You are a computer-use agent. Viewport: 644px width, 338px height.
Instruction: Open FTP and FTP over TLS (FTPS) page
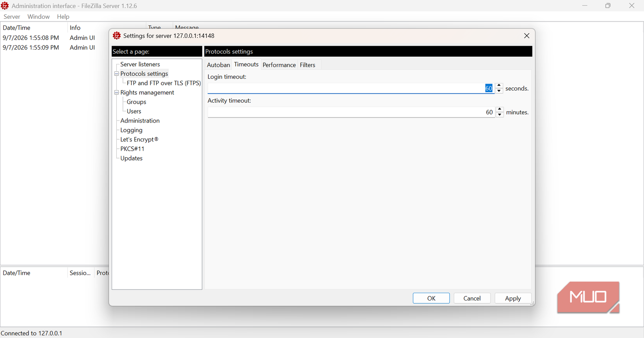click(x=164, y=83)
